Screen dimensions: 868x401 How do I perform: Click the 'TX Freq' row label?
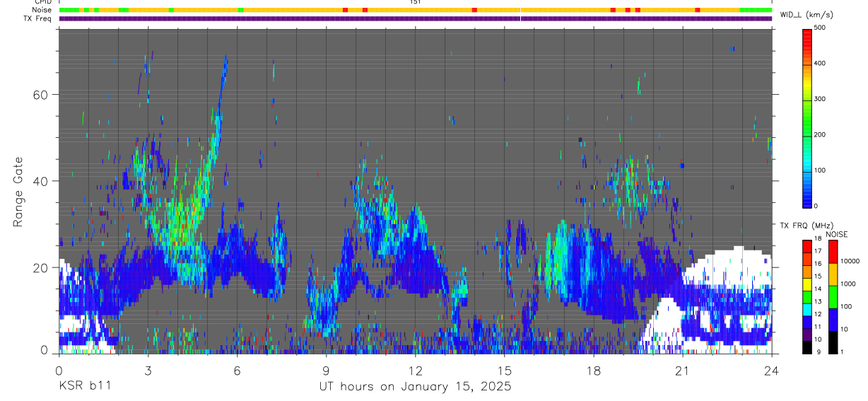[38, 18]
